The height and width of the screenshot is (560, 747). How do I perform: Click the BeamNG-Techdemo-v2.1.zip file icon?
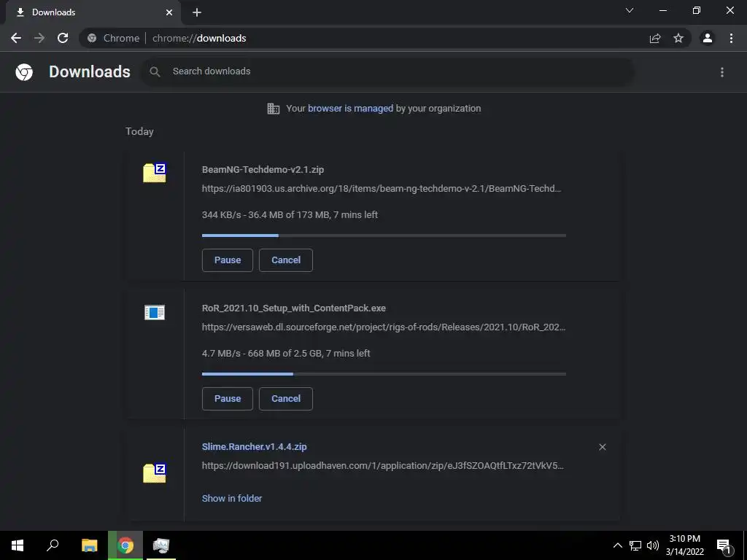click(x=155, y=173)
